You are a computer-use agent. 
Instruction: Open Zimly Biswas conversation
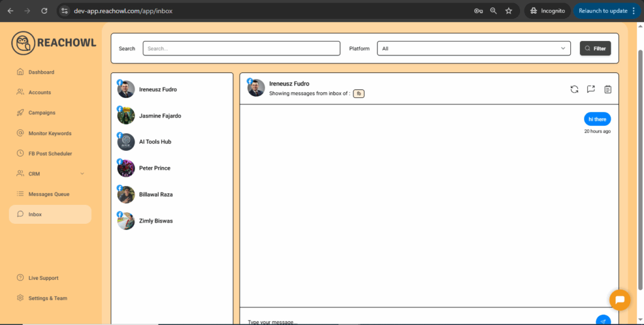pyautogui.click(x=172, y=221)
